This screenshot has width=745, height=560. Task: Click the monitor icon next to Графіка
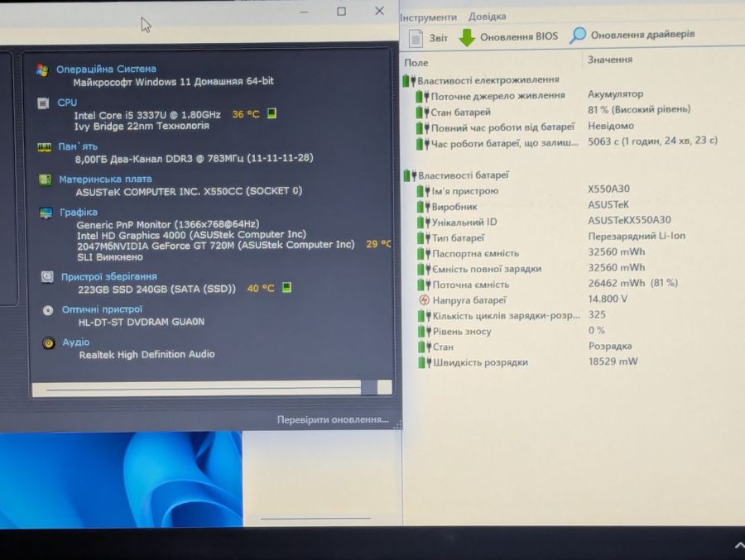click(x=46, y=213)
